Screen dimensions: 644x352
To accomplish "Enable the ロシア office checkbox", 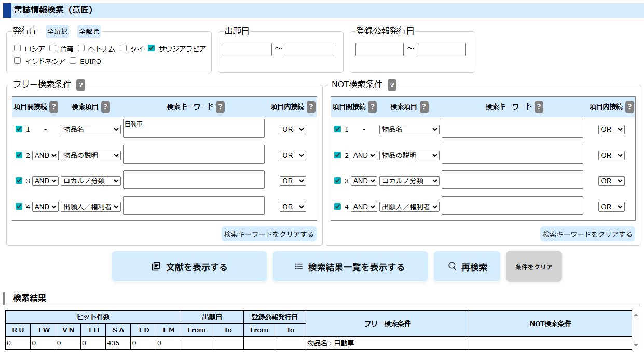I will click(18, 48).
